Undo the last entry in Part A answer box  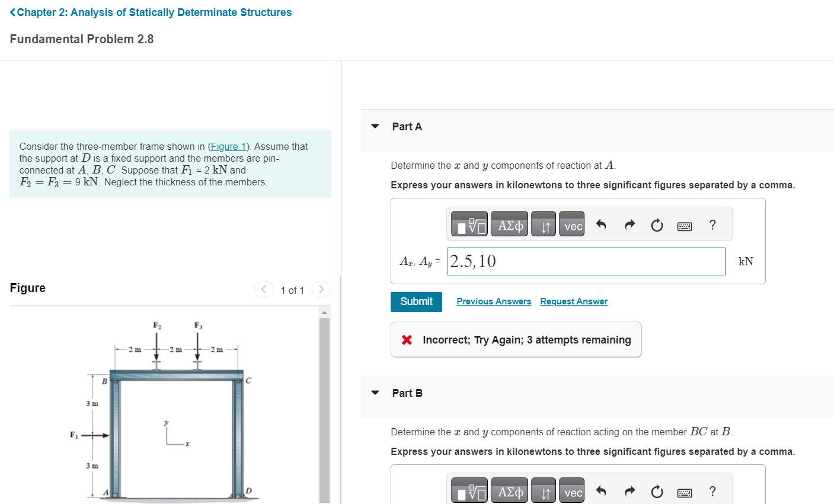[602, 224]
